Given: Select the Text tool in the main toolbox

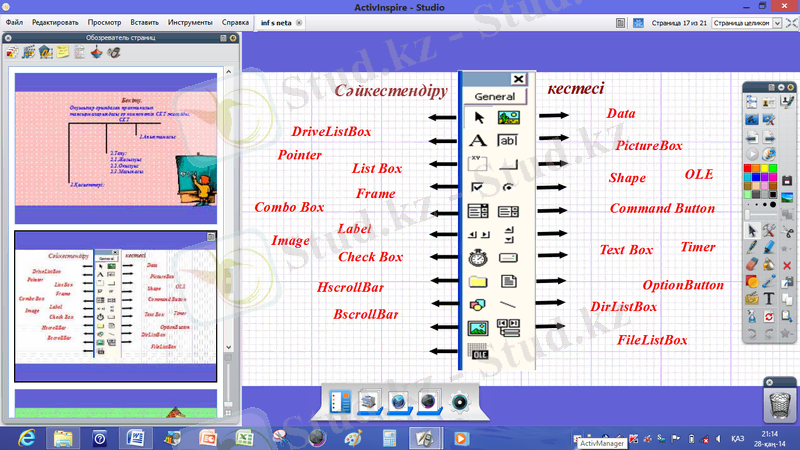Looking at the screenshot, I should (x=768, y=298).
